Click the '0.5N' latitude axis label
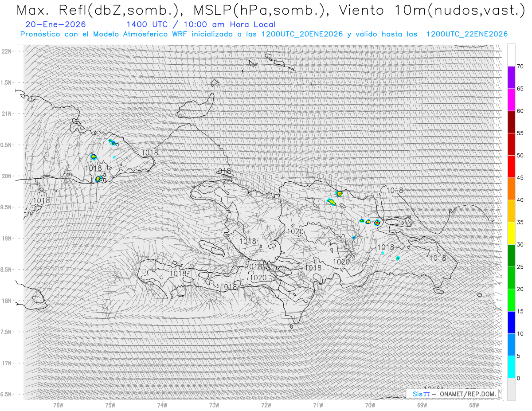 click(x=7, y=145)
